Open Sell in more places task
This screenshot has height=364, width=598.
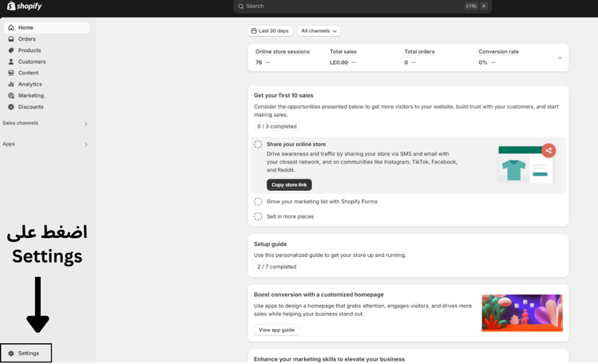point(291,216)
